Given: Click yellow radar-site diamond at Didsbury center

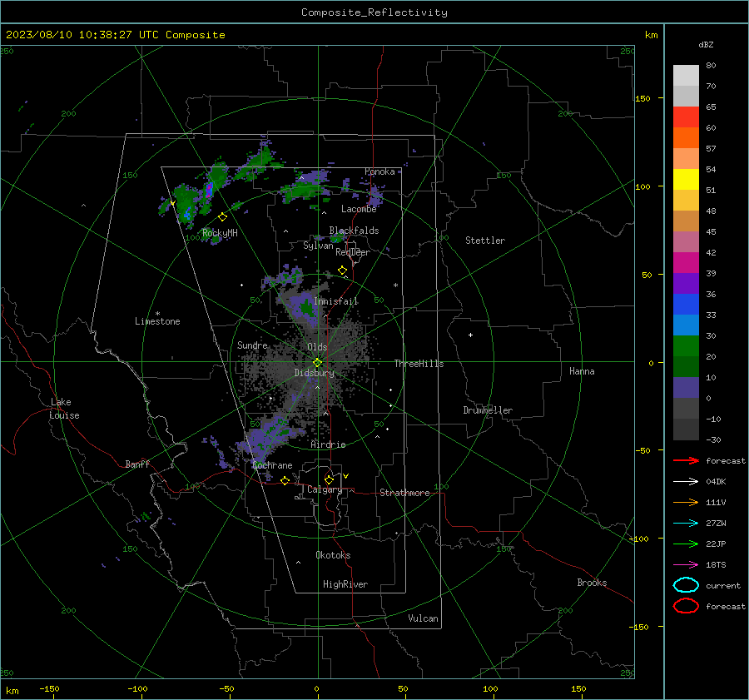Looking at the screenshot, I should click(x=318, y=363).
